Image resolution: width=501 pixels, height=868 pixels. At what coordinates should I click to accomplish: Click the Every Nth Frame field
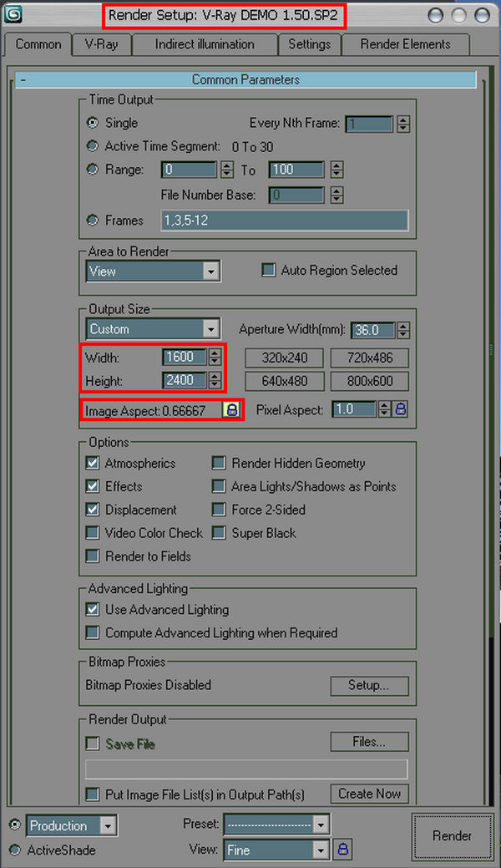coord(369,124)
